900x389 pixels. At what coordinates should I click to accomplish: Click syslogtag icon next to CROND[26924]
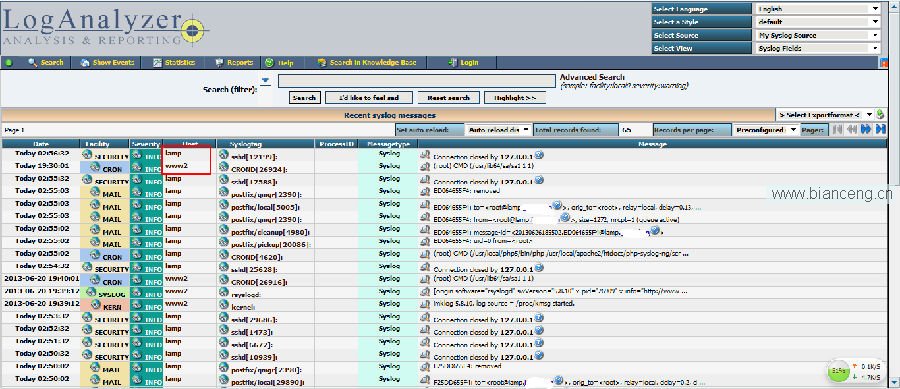[x=224, y=168]
